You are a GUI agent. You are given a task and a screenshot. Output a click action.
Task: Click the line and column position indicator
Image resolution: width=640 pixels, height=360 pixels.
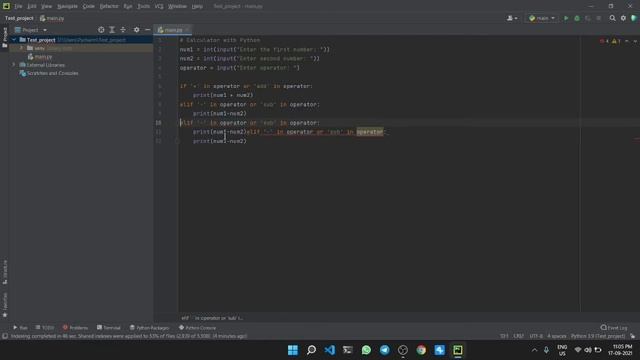(x=504, y=336)
